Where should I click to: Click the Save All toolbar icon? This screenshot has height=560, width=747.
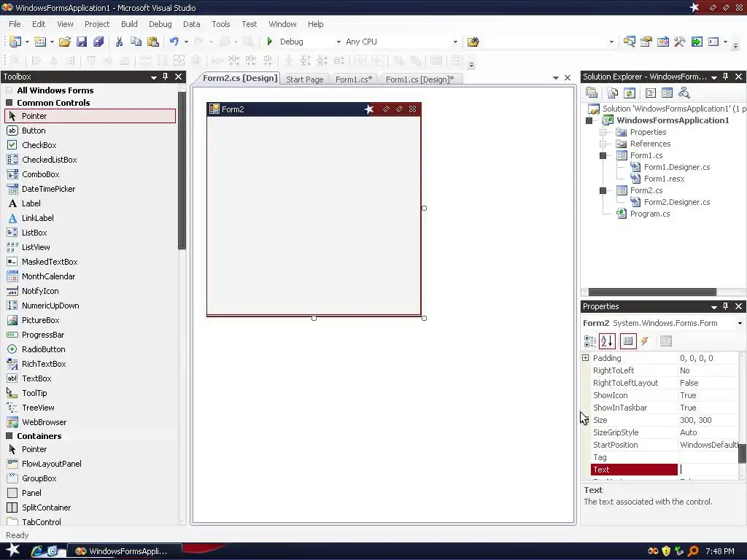(x=98, y=42)
